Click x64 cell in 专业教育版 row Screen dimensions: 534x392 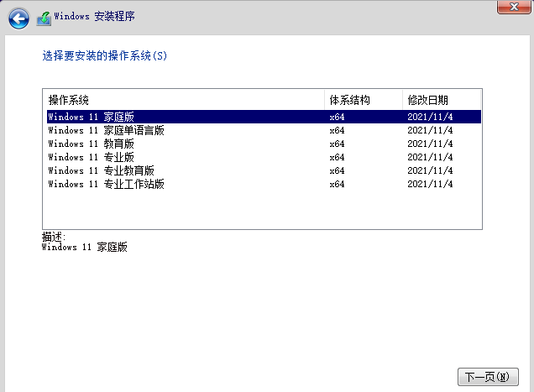337,170
